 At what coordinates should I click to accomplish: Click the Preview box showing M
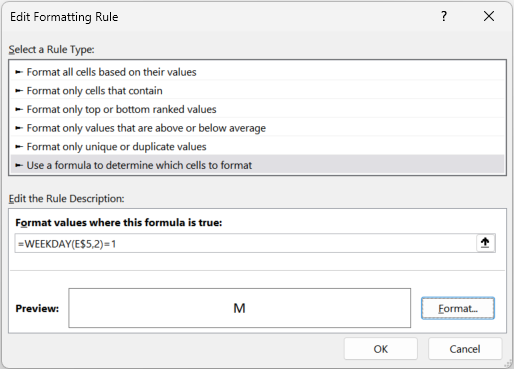pyautogui.click(x=239, y=308)
